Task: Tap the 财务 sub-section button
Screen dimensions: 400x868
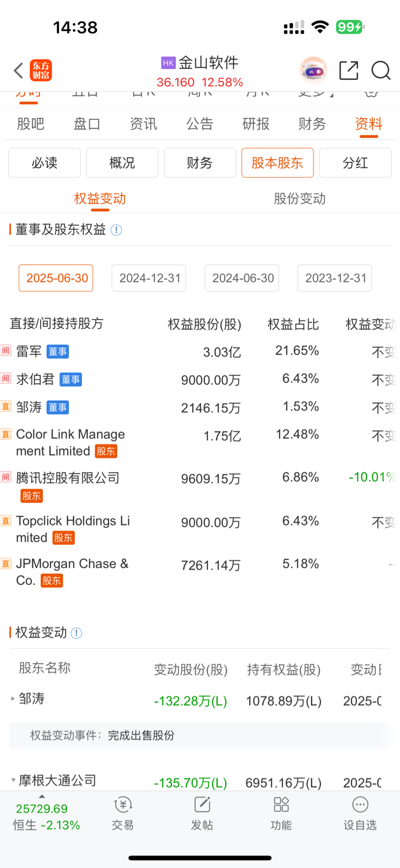Action: [199, 163]
